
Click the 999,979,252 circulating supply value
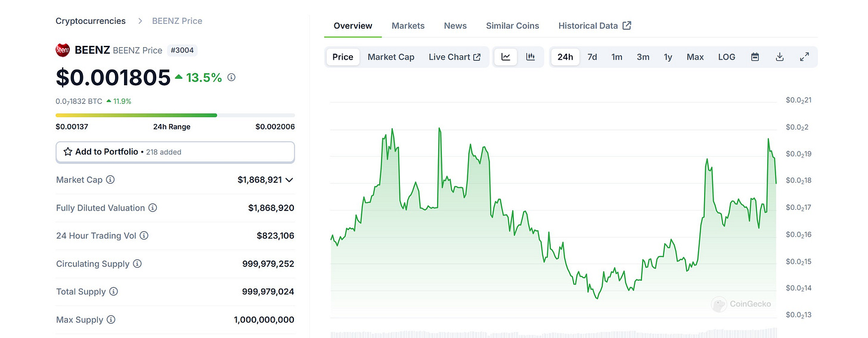point(268,263)
